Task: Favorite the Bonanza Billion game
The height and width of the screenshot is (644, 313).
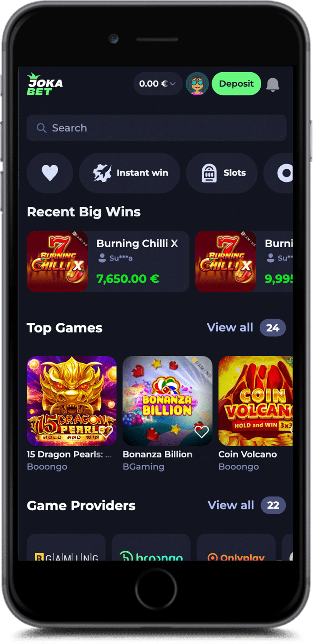Action: tap(201, 432)
